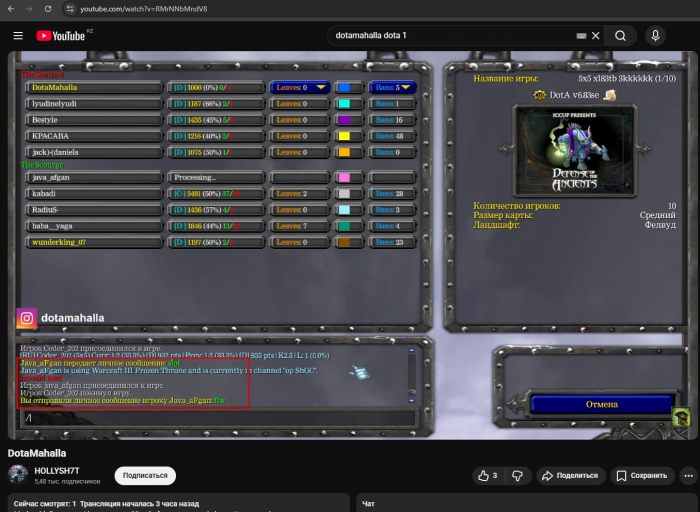Viewport: 700px width, 512px height.
Task: Go back using browser back arrow
Action: pyautogui.click(x=11, y=9)
